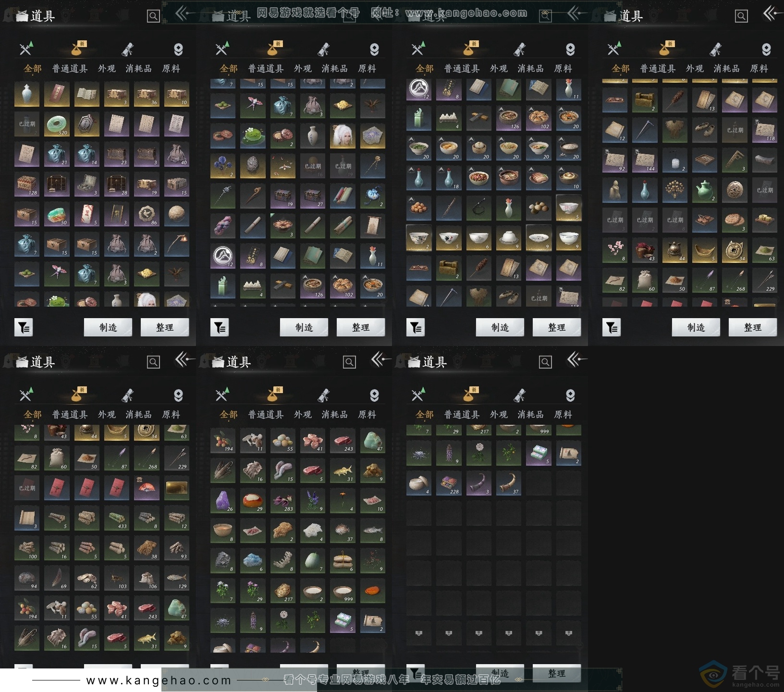Pick the bird medallion with count 86
The width and height of the screenshot is (784, 692).
147,214
